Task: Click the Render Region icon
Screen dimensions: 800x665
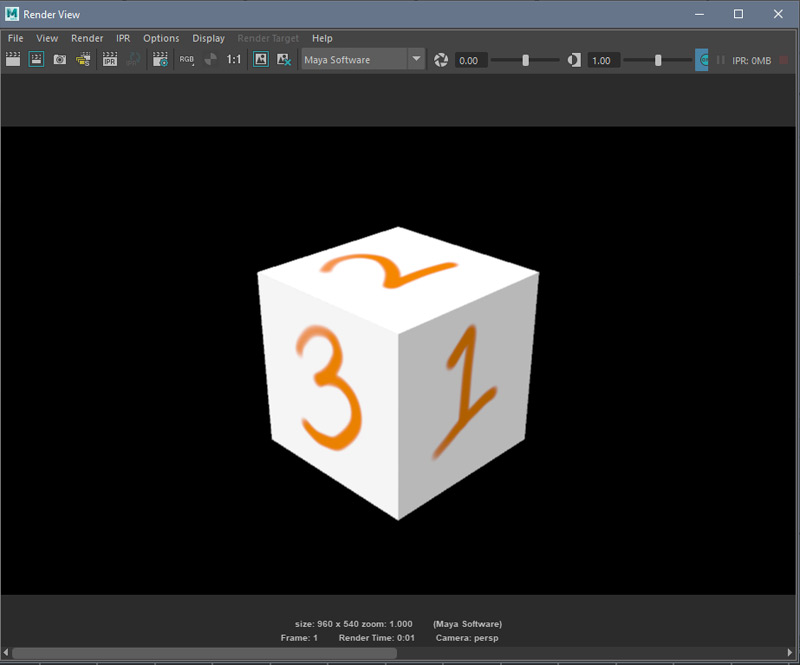Action: [x=36, y=60]
